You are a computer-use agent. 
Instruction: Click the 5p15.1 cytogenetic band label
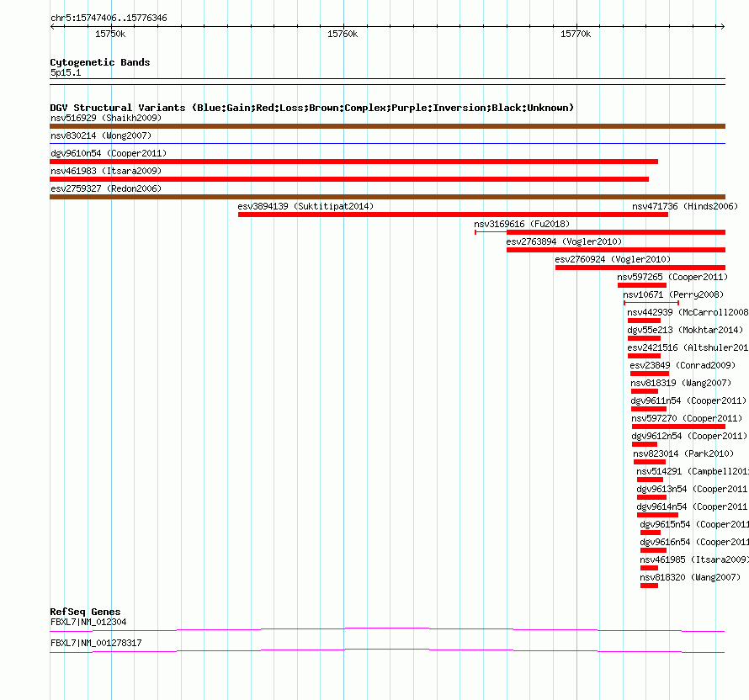tap(66, 72)
